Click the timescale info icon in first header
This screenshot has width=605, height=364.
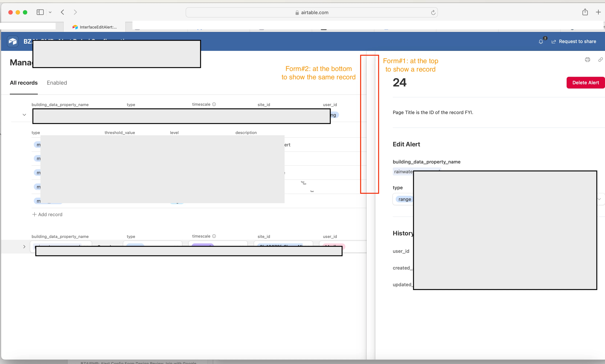pyautogui.click(x=214, y=104)
